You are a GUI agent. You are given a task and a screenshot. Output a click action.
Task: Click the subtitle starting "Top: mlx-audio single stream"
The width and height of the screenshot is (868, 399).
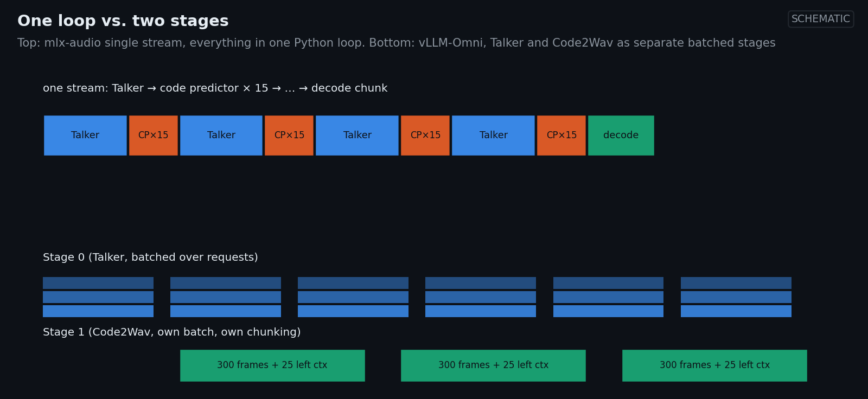(x=397, y=43)
